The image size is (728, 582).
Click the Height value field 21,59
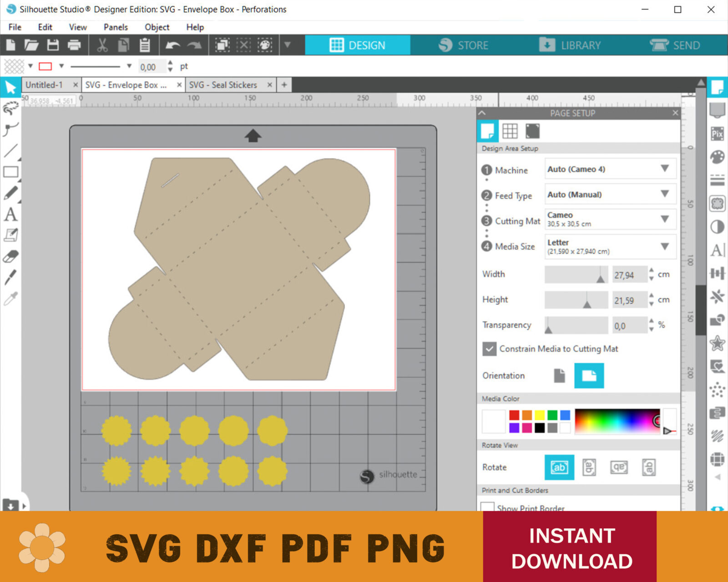coord(630,300)
